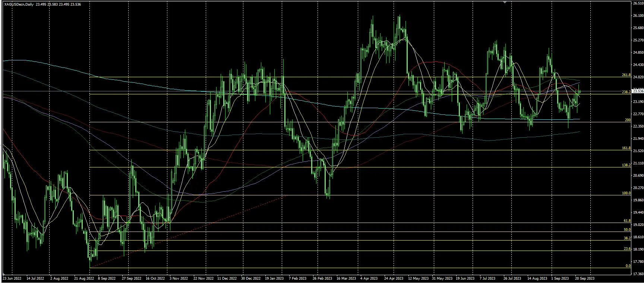Click the 17.780 price scale label
This screenshot has height=283, width=644.
(x=638, y=261)
